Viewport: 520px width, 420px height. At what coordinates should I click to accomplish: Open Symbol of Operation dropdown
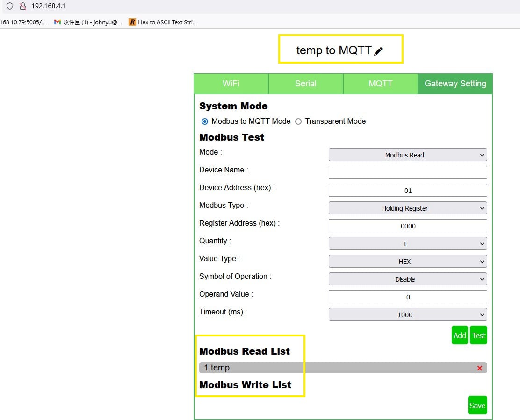407,279
